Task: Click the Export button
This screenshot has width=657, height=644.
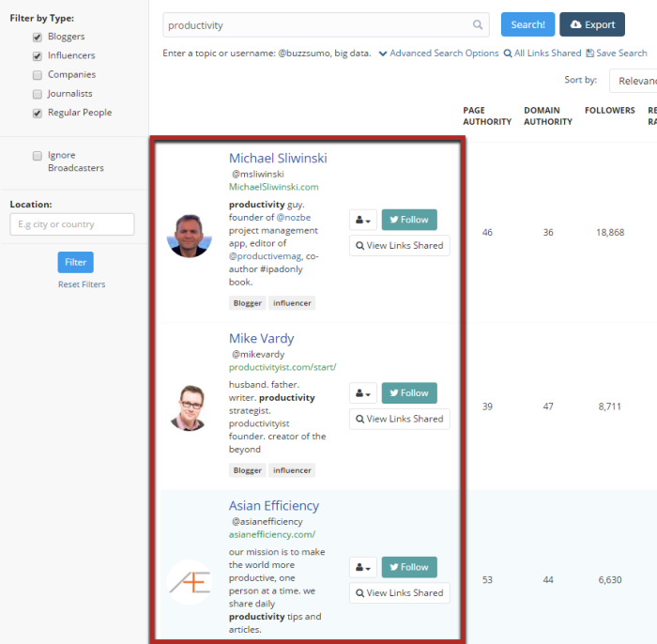Action: pyautogui.click(x=592, y=24)
